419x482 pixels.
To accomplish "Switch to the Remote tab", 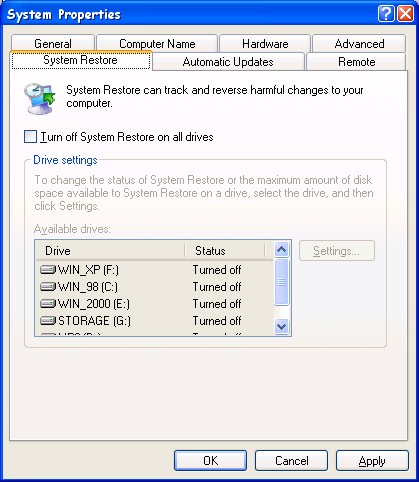I will tap(356, 62).
